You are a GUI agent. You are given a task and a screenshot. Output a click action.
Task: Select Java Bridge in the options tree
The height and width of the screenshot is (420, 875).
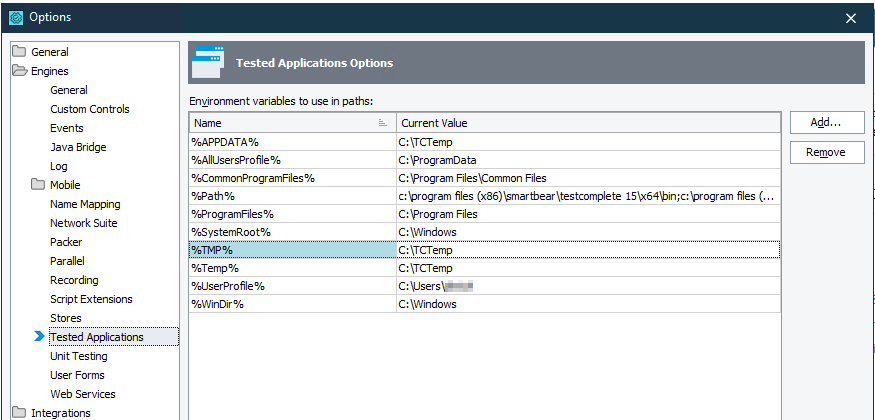78,147
